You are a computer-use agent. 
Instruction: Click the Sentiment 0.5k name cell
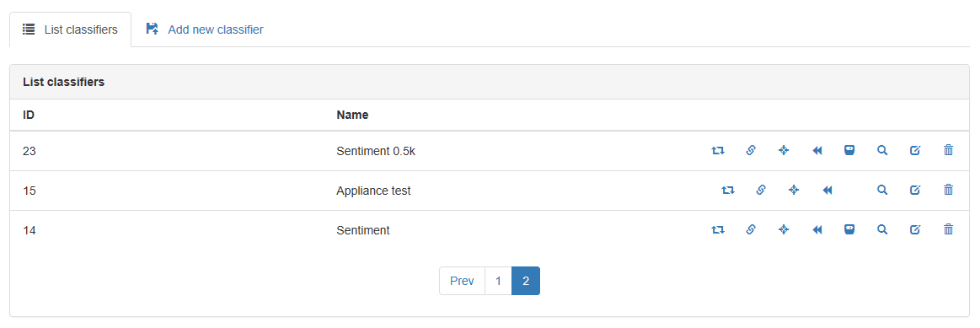[376, 150]
